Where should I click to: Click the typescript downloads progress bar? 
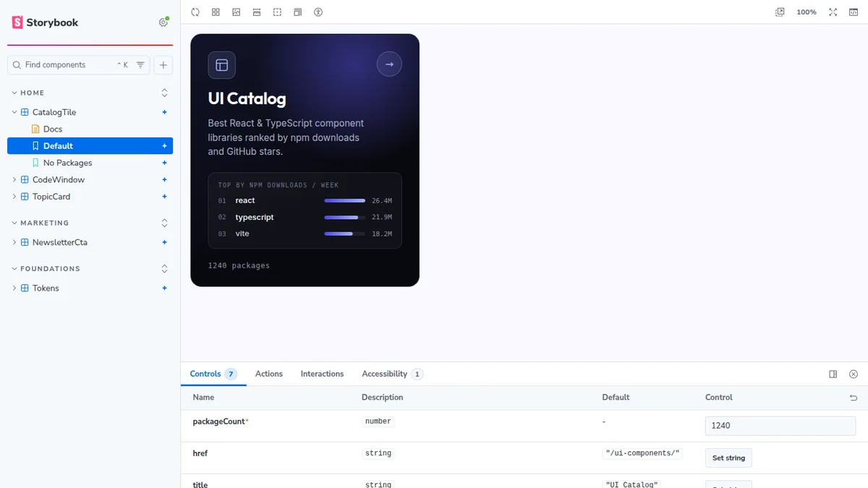(344, 217)
